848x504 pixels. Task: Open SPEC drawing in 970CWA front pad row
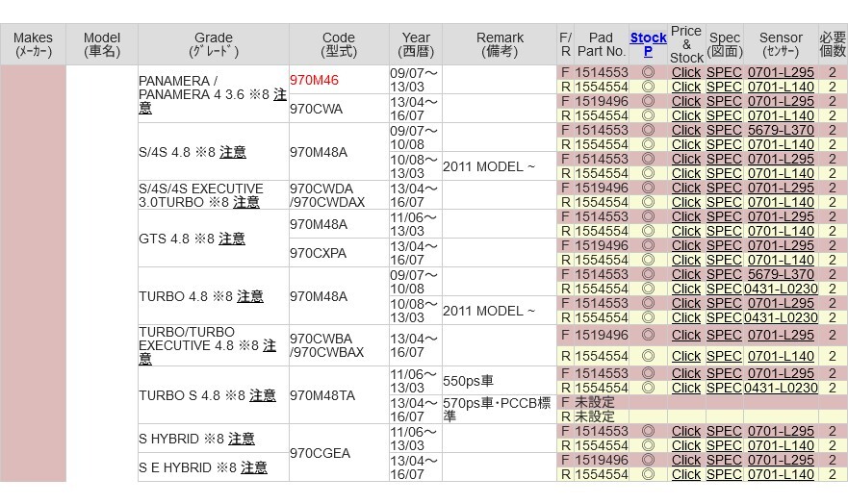pyautogui.click(x=724, y=101)
